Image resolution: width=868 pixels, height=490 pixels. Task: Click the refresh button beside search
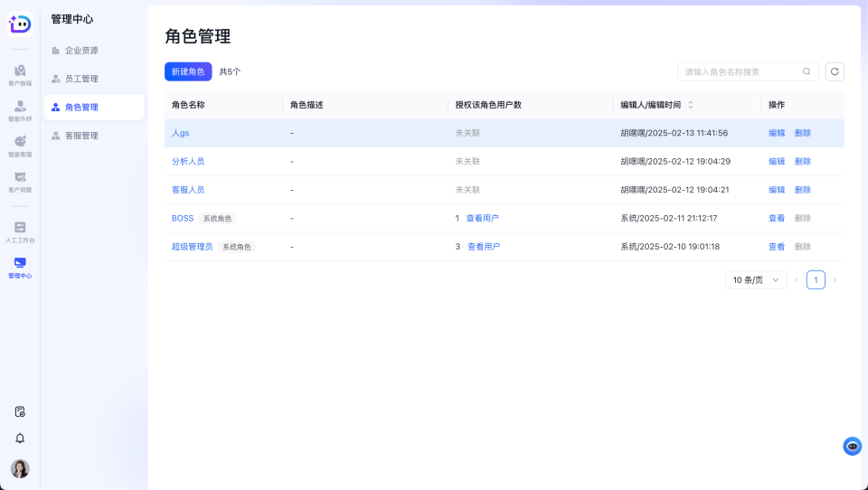tap(835, 71)
